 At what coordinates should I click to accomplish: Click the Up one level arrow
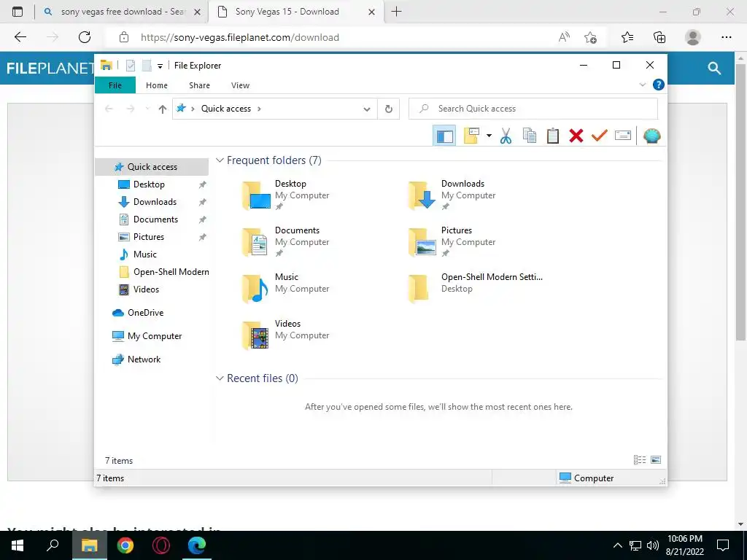[x=163, y=109]
